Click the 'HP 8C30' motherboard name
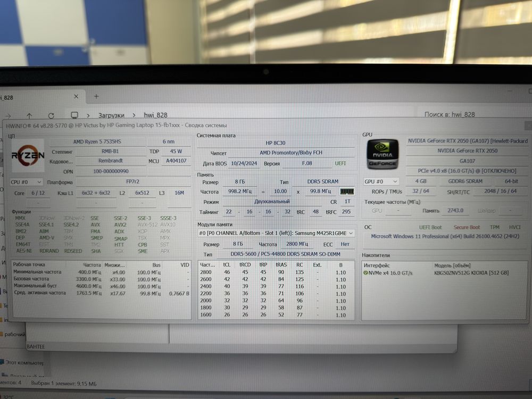 coord(276,143)
